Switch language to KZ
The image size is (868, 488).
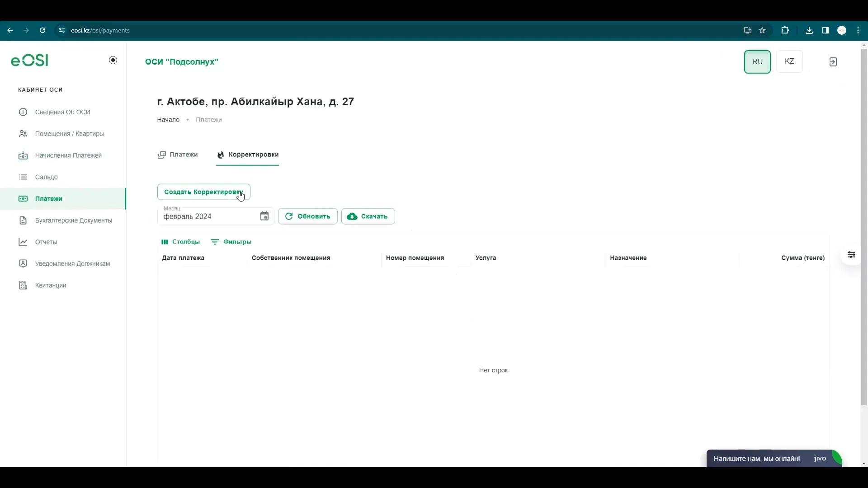[789, 61]
